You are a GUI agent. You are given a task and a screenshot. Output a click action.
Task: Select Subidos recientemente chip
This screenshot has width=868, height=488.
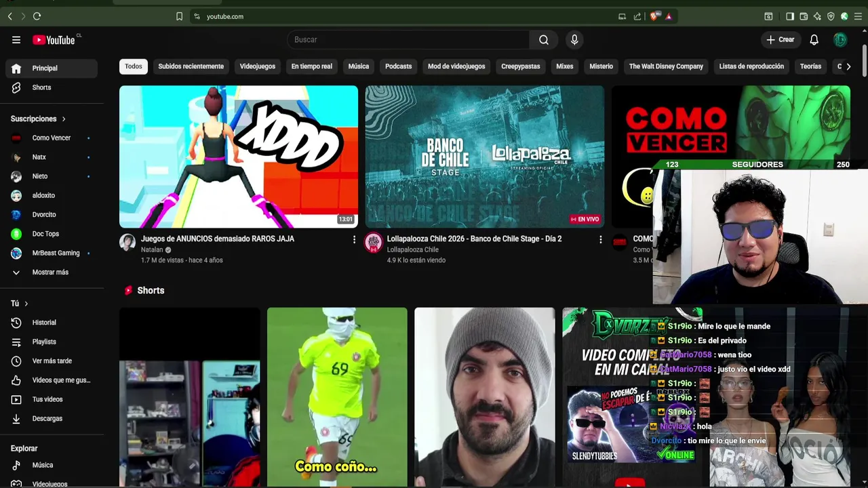(x=191, y=66)
